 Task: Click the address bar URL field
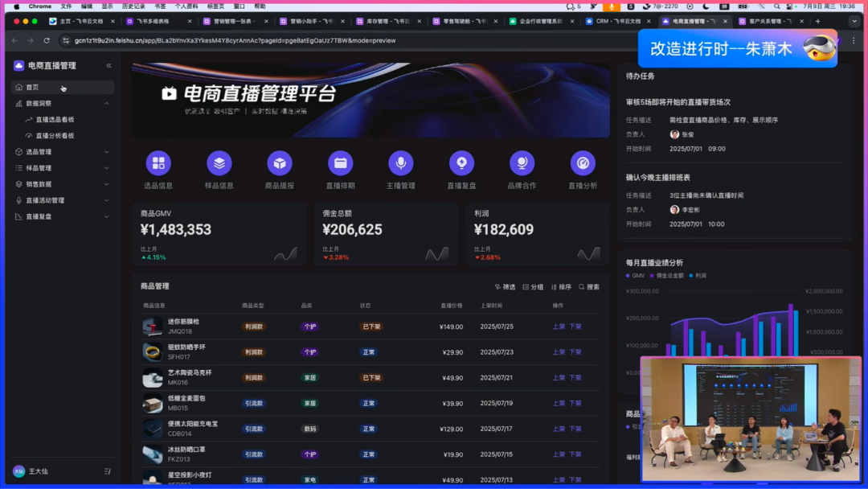tap(349, 40)
